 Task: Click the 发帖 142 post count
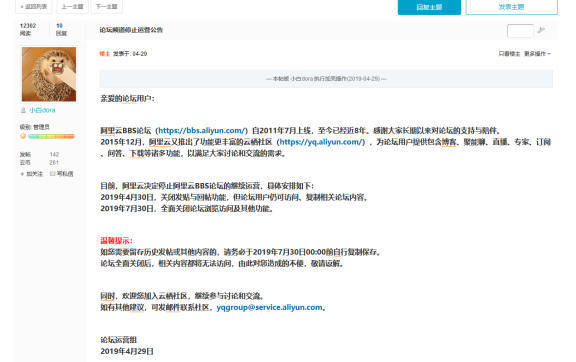[x=39, y=154]
